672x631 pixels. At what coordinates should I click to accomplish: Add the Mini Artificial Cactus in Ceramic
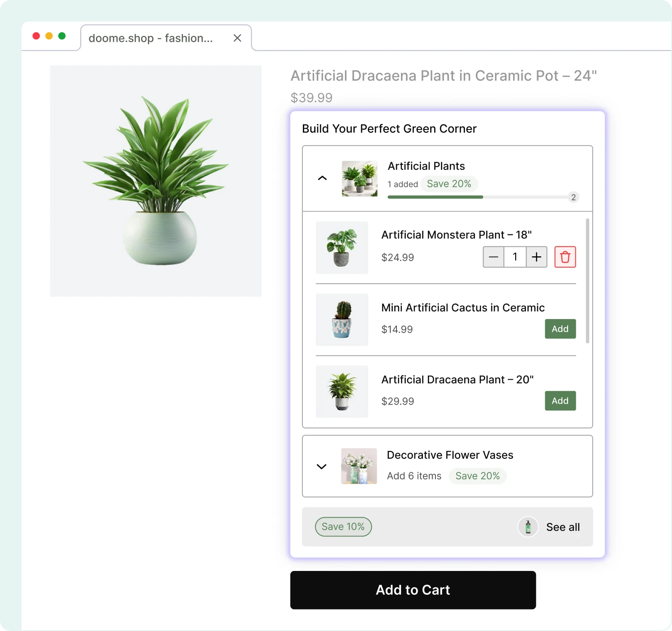(x=560, y=329)
